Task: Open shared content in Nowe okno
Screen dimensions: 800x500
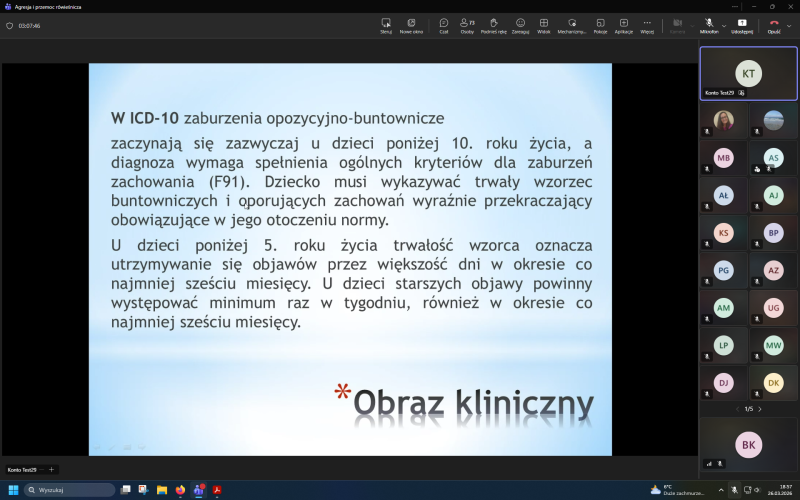Action: 411,25
